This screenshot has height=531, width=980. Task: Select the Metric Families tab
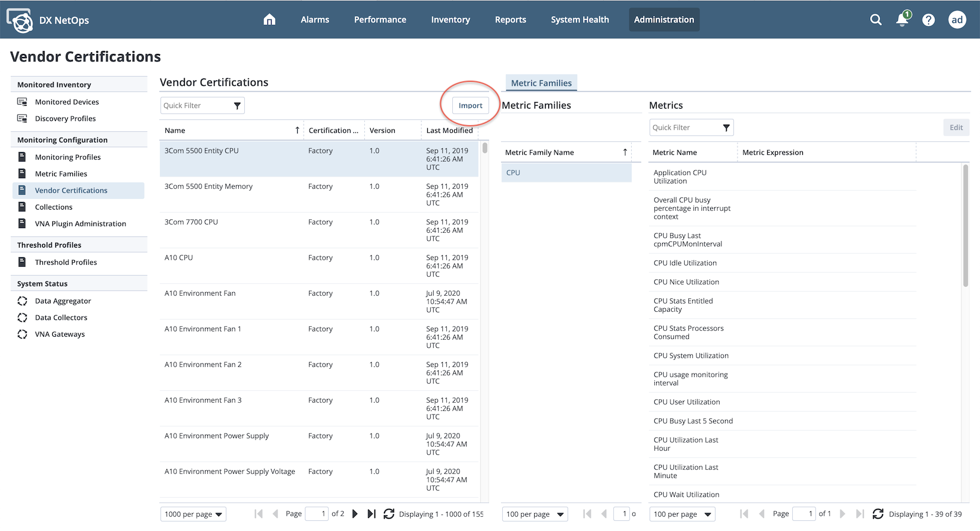click(541, 83)
